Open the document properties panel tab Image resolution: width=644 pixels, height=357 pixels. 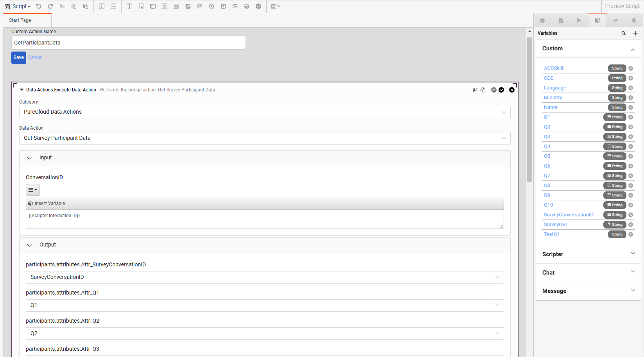pos(561,20)
